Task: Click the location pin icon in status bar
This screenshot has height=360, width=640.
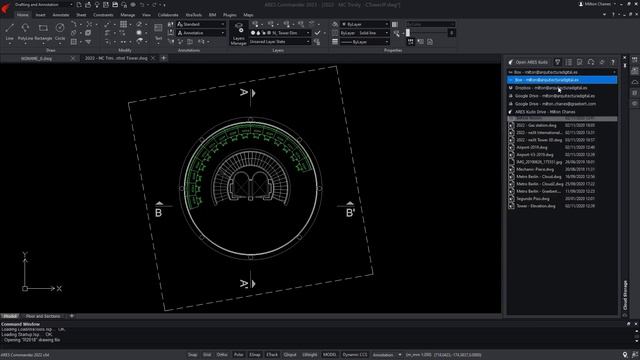Action: (625, 355)
